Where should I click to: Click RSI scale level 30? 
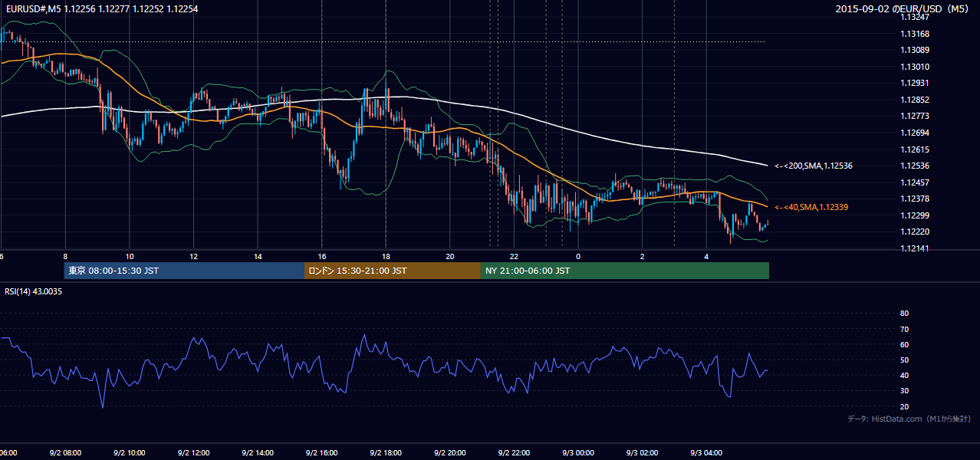click(x=904, y=391)
